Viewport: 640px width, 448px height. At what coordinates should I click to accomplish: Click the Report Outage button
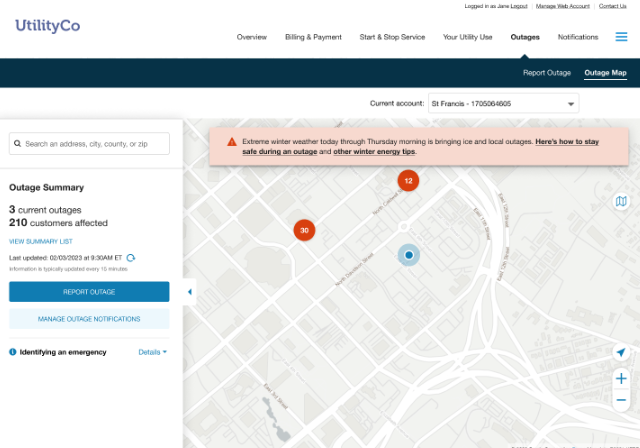(89, 292)
